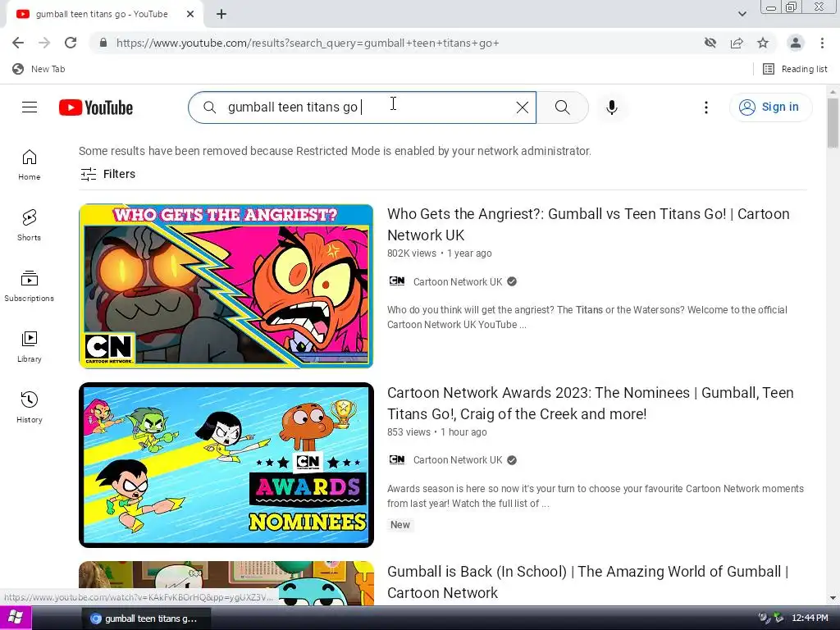Viewport: 840px width, 630px height.
Task: Click 'Who do you think will get the angriest' description
Action: pos(587,317)
